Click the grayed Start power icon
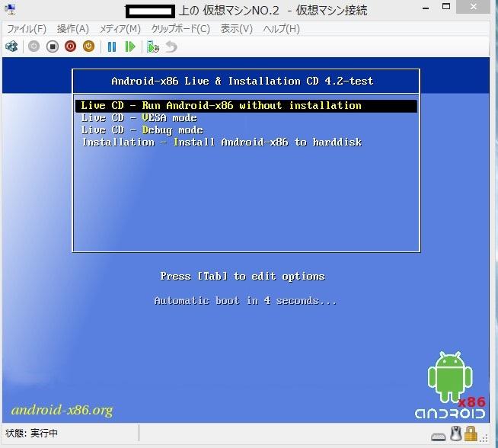498x448 pixels. [x=34, y=46]
